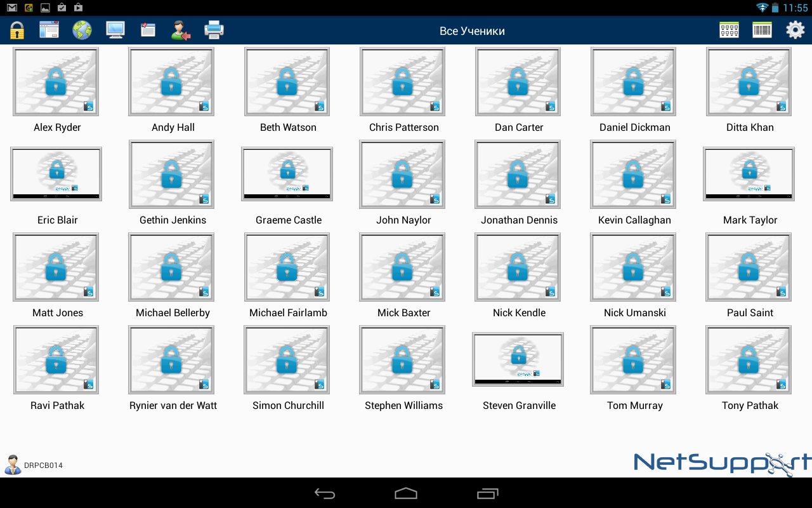
Task: Click the DRPCB014 tutor user icon
Action: coord(12,465)
